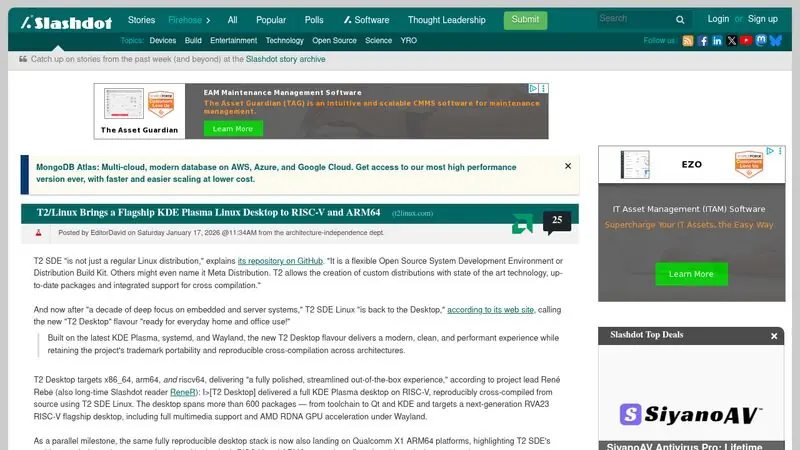Open the Open Source topic
Viewport: 800px width, 450px height.
coord(334,40)
